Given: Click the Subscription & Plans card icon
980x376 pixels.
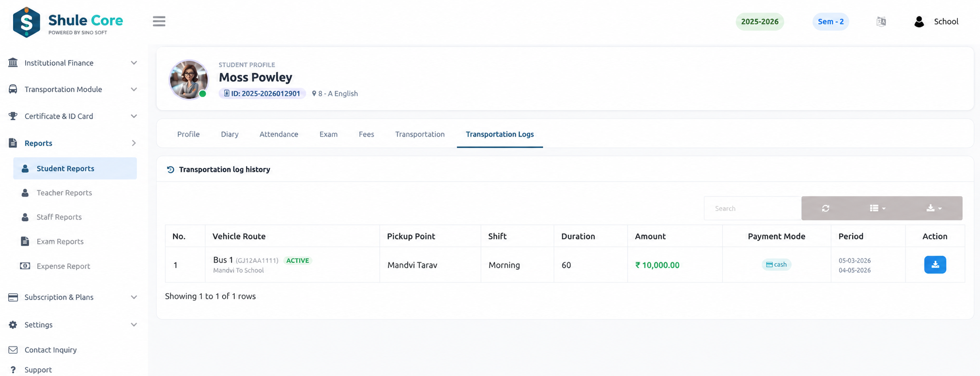Looking at the screenshot, I should pyautogui.click(x=13, y=297).
